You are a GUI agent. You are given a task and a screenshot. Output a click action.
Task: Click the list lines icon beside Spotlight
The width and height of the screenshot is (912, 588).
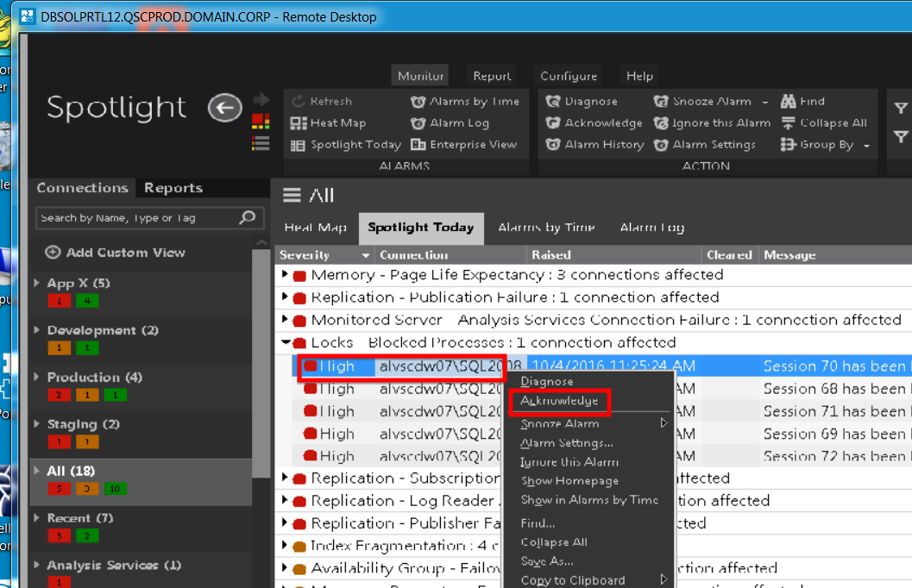(x=261, y=143)
